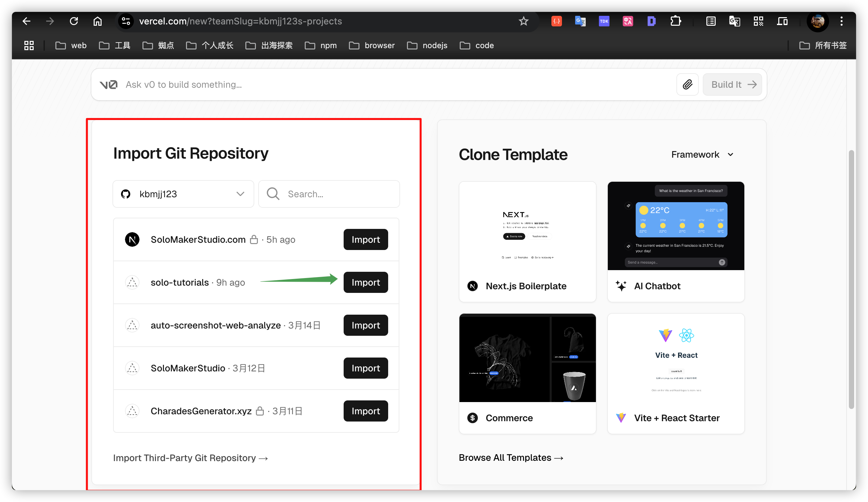
Task: View site information icon in address bar
Action: (126, 21)
